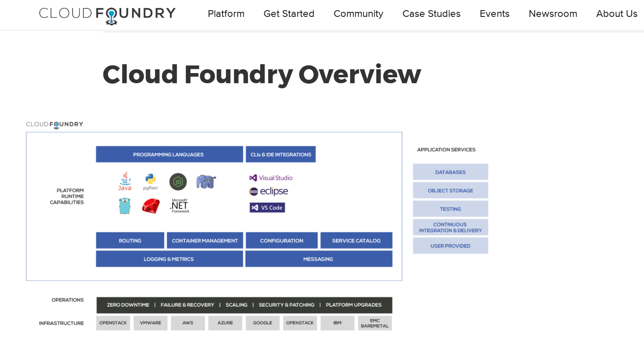
Task: Click the "Security & Patching" operations text
Action: point(287,305)
